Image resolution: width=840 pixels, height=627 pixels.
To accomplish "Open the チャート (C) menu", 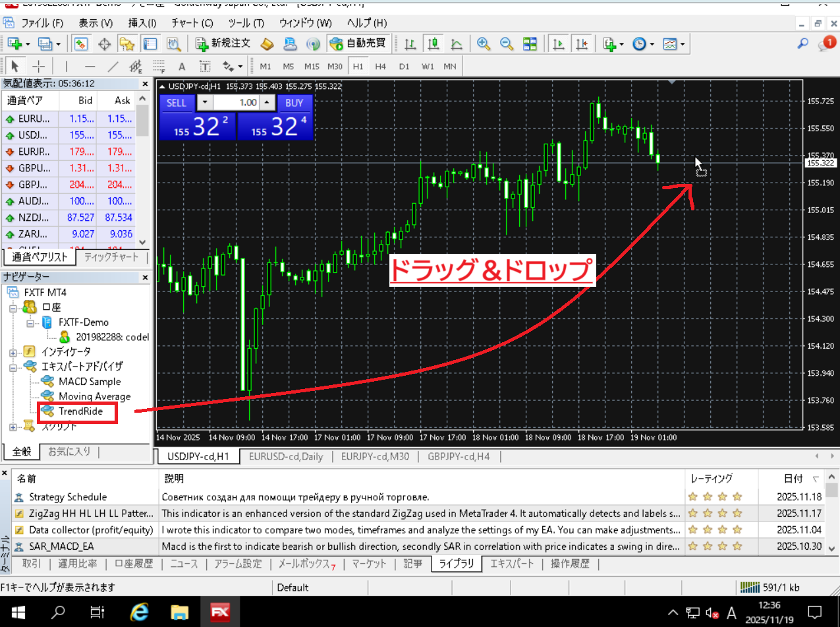I will point(192,23).
